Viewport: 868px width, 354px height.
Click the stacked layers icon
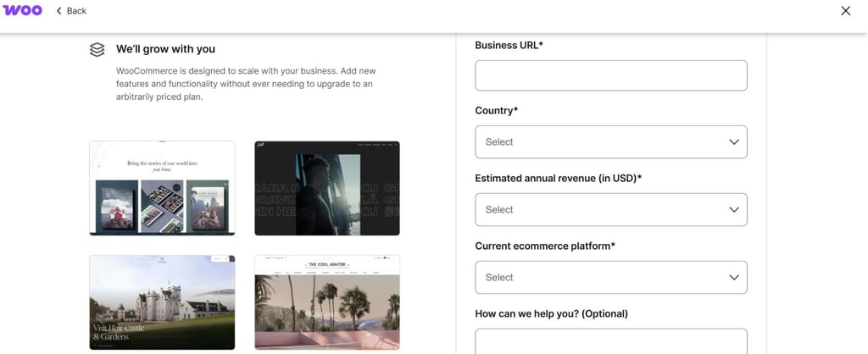coord(97,49)
